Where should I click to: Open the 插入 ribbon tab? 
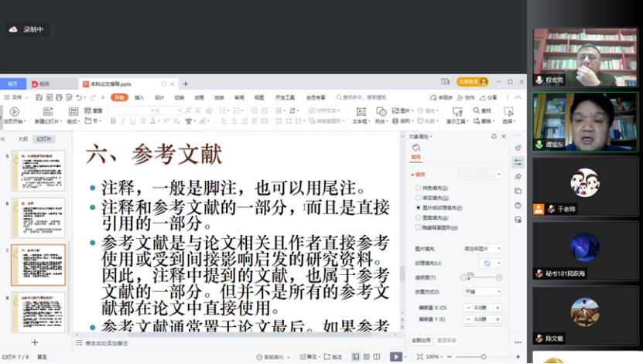139,98
